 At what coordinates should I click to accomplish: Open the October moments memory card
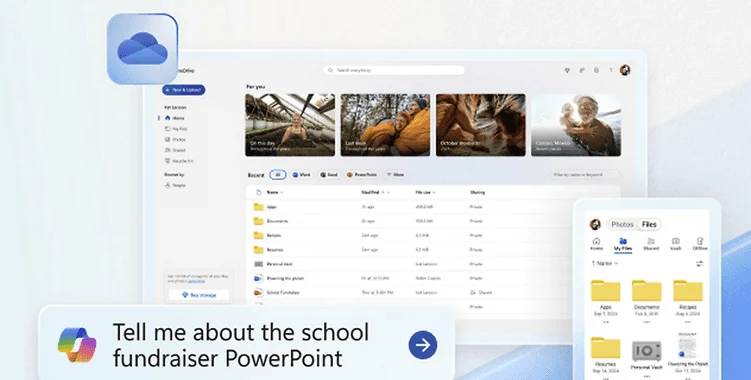click(480, 125)
